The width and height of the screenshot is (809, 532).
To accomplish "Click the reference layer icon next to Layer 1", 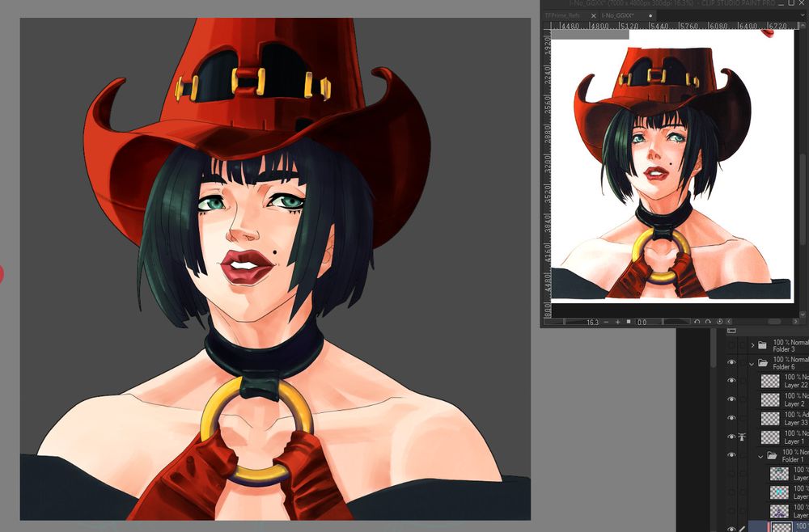I will tap(742, 437).
